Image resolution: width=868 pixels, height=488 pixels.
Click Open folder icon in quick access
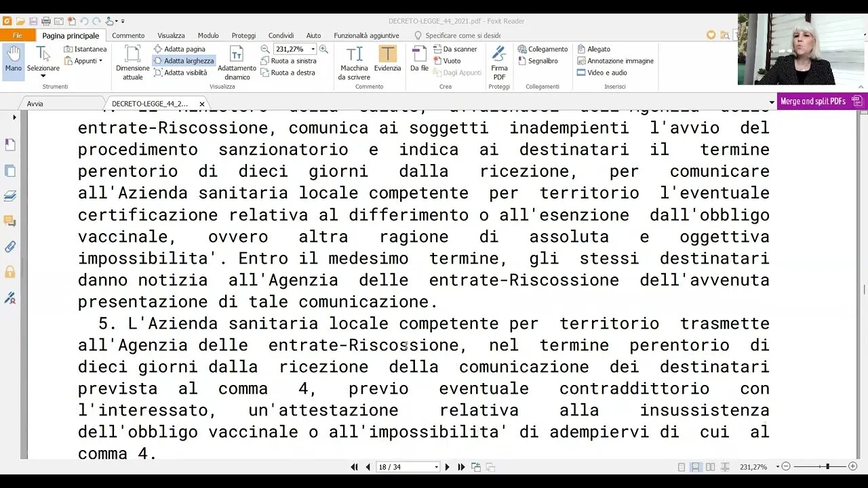point(20,21)
